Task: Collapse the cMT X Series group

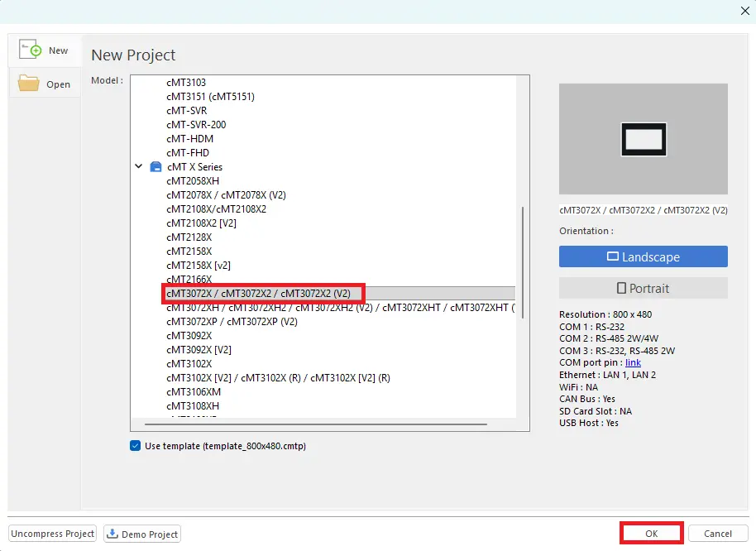Action: [x=139, y=166]
